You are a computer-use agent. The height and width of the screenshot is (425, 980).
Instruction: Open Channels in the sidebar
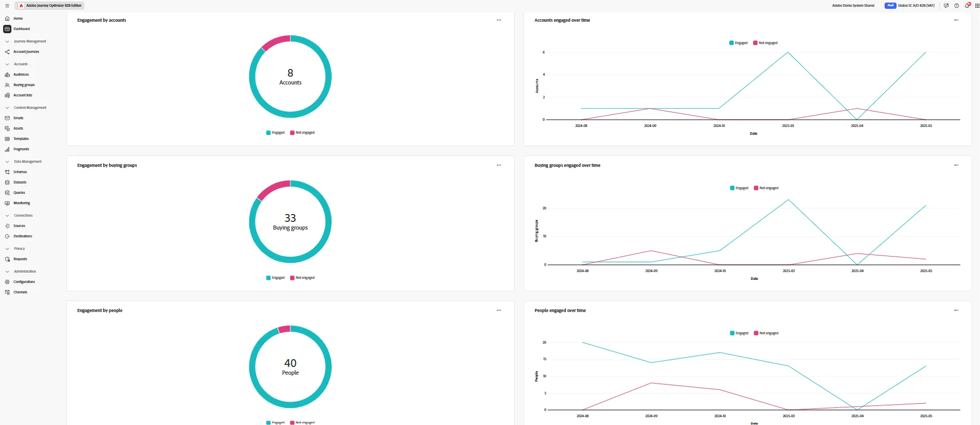[x=16, y=292]
